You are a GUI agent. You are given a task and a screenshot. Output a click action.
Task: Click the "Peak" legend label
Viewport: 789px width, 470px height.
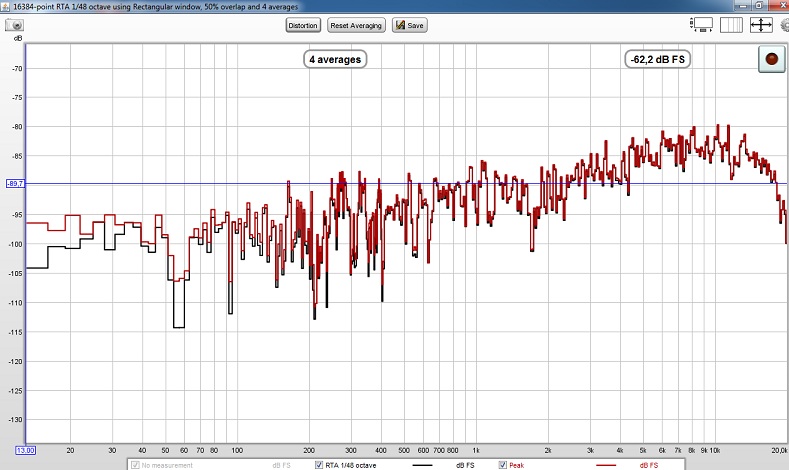[x=516, y=465]
